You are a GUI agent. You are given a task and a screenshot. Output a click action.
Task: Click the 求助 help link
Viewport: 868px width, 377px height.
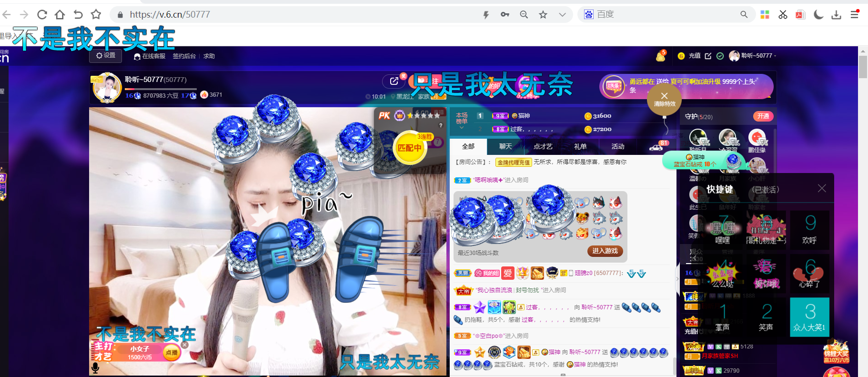(209, 56)
